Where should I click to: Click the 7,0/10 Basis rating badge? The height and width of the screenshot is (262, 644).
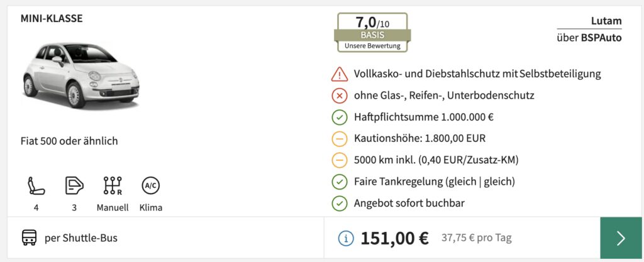click(372, 32)
